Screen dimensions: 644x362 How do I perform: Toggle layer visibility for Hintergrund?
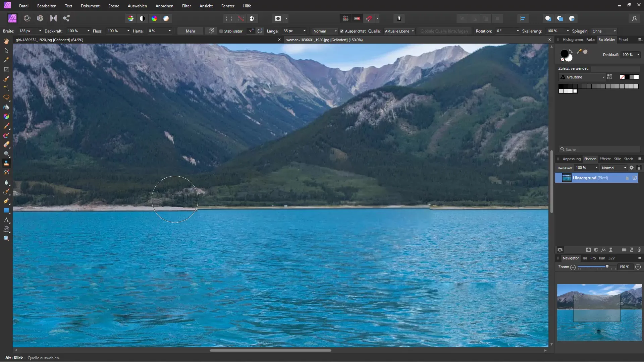pyautogui.click(x=636, y=178)
